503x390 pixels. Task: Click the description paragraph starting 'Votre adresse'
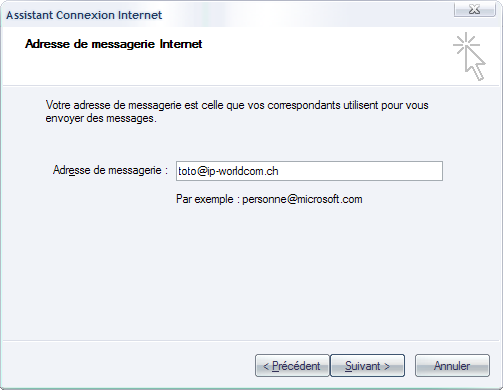pos(237,112)
